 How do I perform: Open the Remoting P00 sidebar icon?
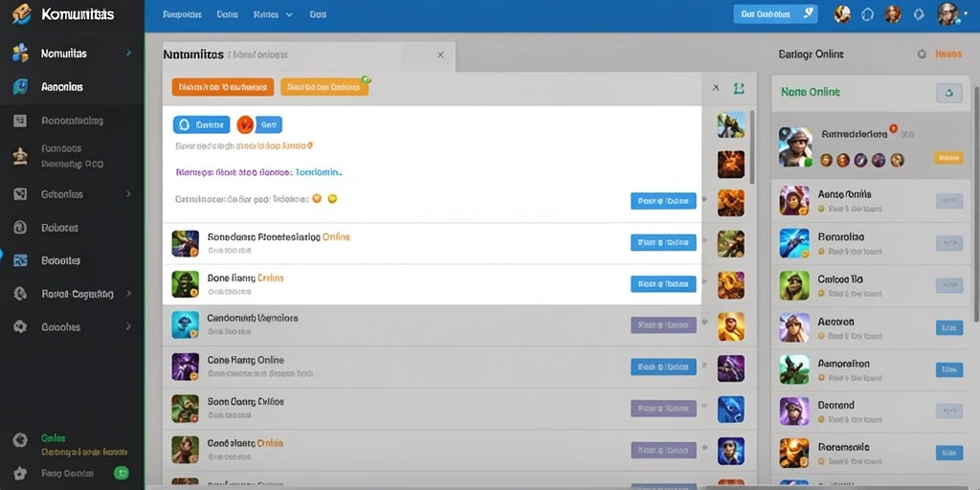click(x=20, y=156)
